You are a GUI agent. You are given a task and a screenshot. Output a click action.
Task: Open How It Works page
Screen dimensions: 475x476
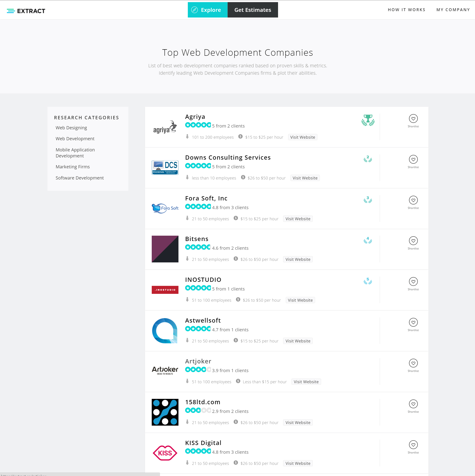(x=407, y=10)
